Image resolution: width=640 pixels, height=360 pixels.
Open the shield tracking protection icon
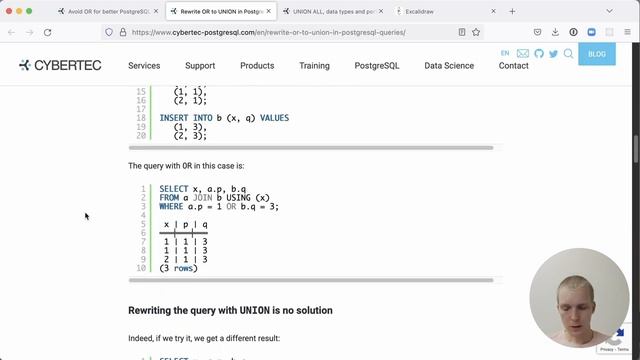(109, 32)
